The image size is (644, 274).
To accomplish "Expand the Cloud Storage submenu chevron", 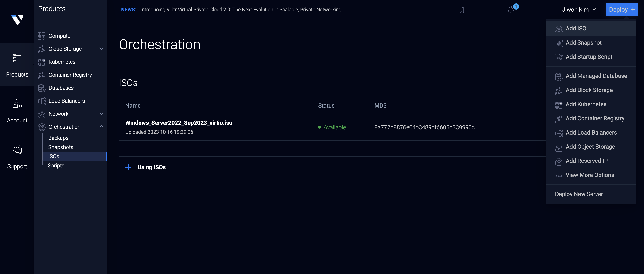I will (101, 49).
